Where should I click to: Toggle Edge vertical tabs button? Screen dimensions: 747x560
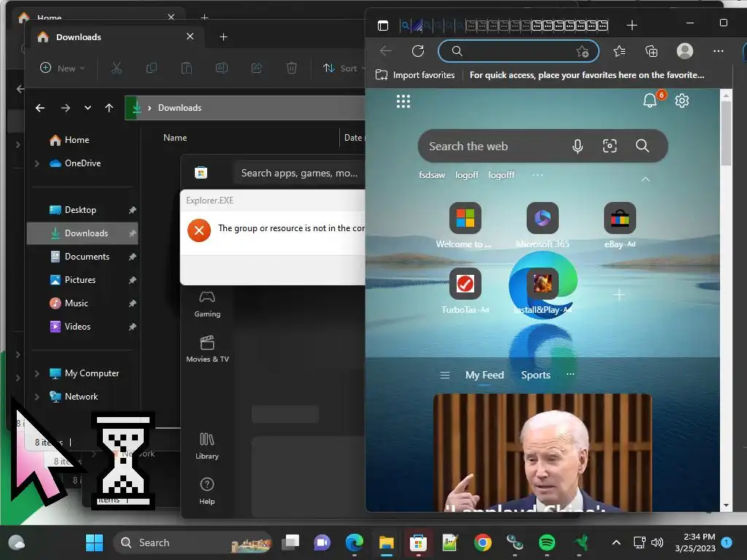coord(383,26)
